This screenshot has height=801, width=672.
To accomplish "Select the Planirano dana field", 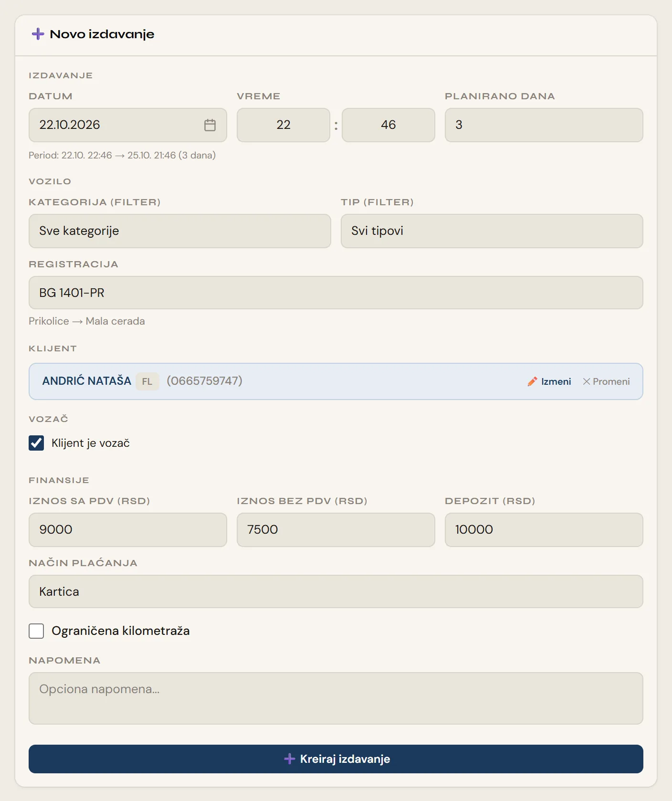I will (544, 125).
